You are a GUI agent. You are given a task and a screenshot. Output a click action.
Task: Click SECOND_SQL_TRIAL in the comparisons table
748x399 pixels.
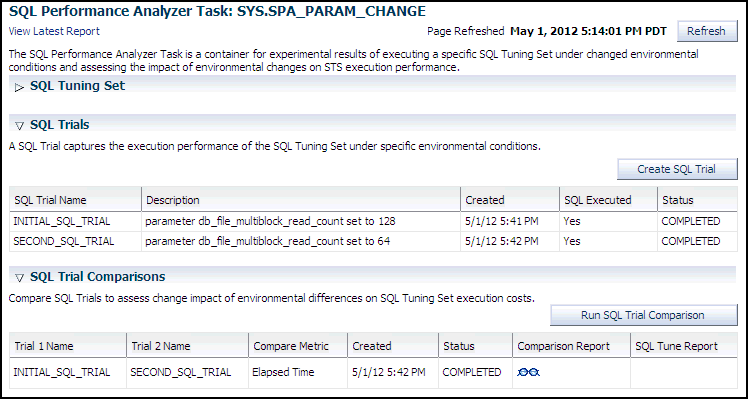coord(180,372)
